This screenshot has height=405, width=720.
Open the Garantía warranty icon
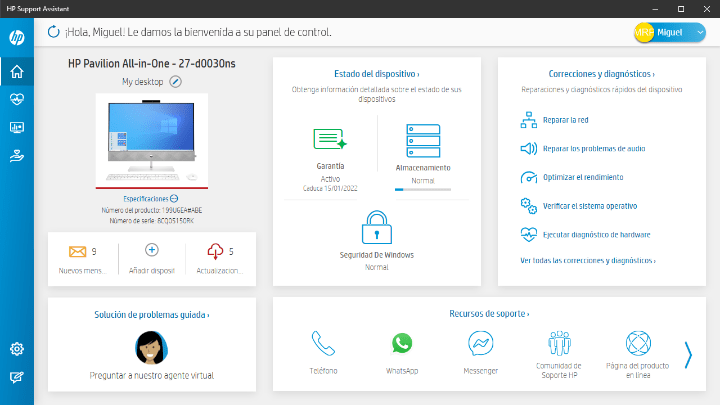[x=330, y=139]
